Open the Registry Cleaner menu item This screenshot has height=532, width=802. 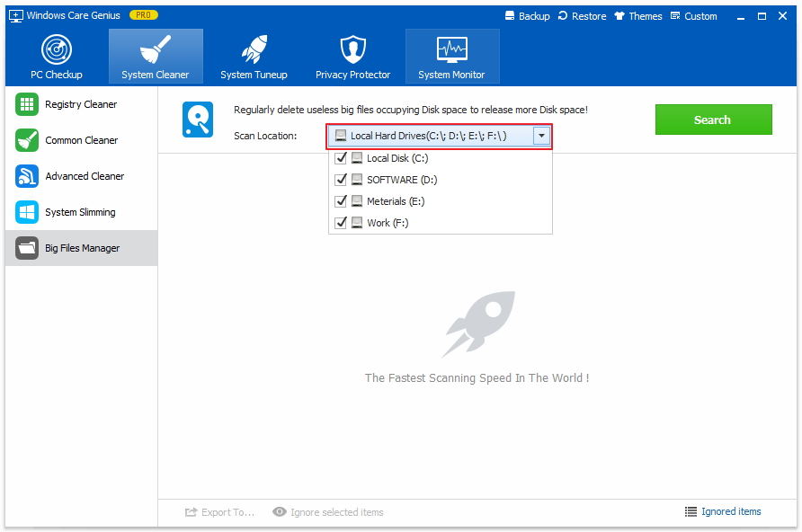[81, 104]
